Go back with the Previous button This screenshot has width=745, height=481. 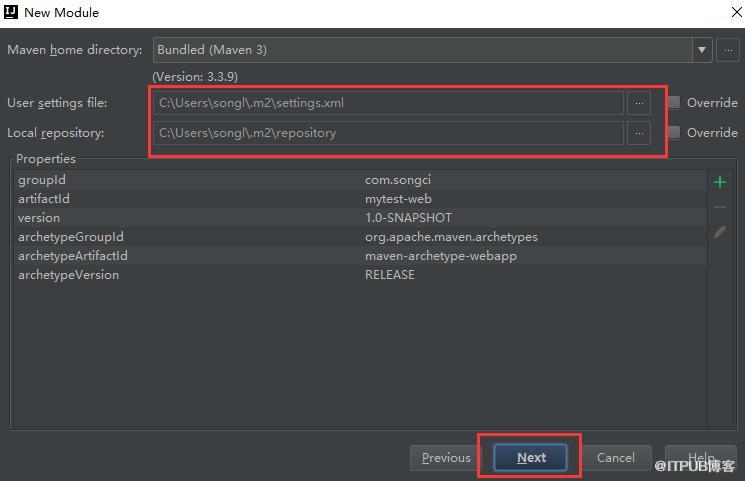pyautogui.click(x=446, y=458)
